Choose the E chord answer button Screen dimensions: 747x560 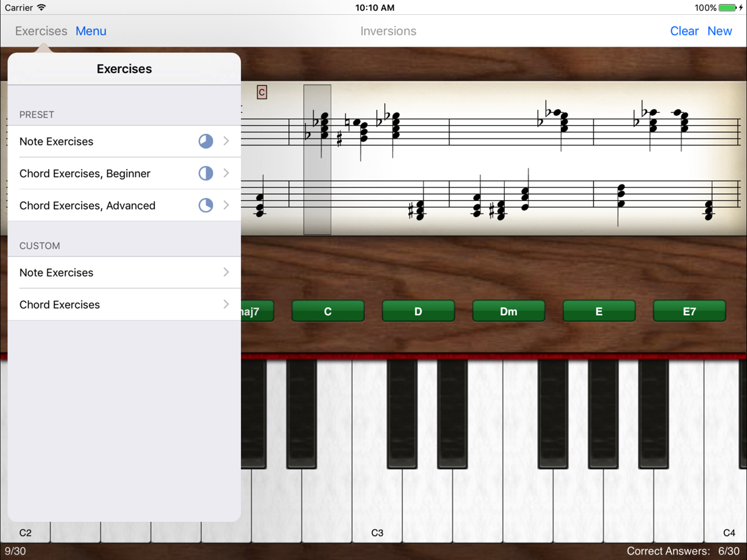(599, 311)
